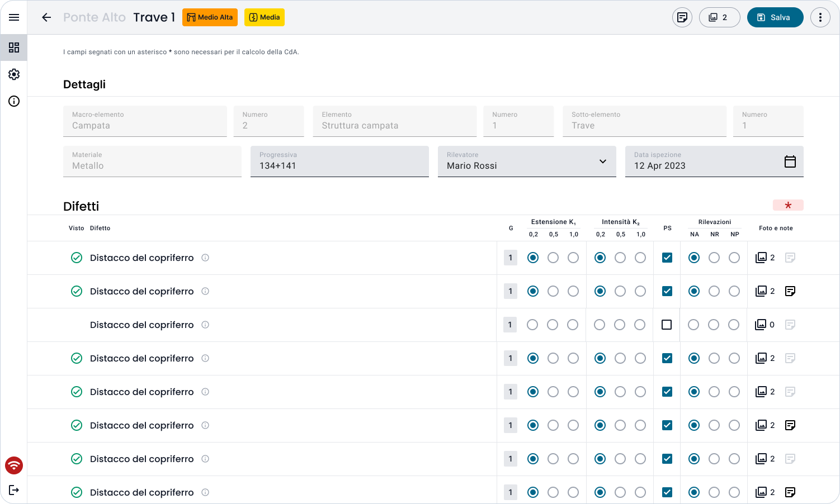Uncheck PS in the first defect row
Screen dimensions: 840x504
tap(667, 258)
